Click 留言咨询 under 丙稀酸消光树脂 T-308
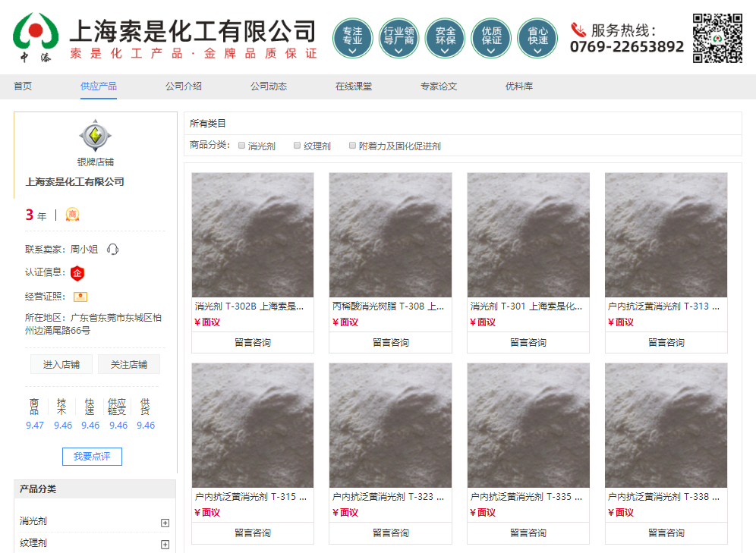 coord(391,342)
